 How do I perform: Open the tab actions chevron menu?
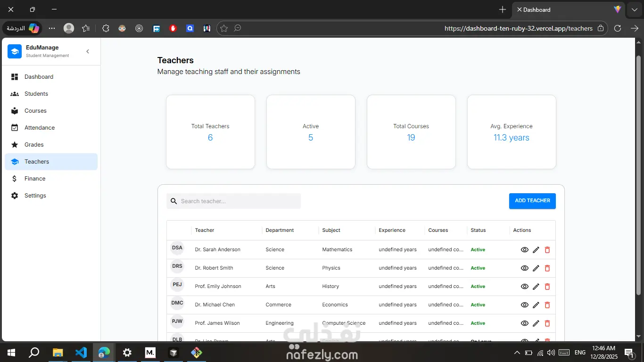(635, 9)
